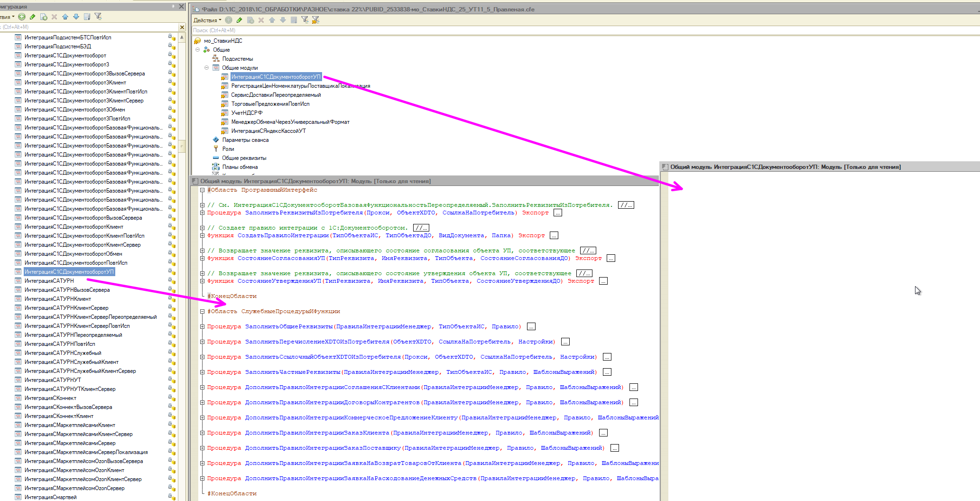Click the Copy-add icon in the Файл window toolbar

pyautogui.click(x=250, y=20)
